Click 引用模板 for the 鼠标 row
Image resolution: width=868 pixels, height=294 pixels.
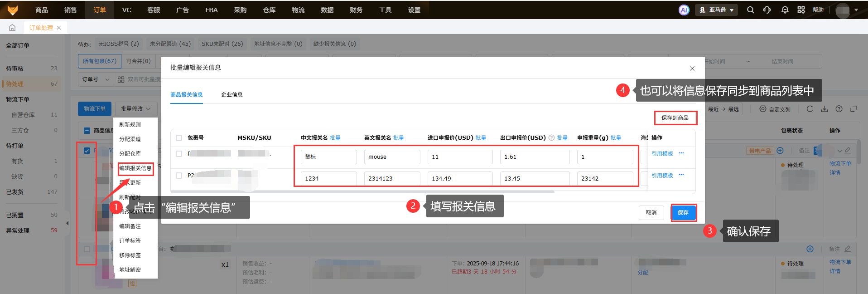(x=662, y=154)
